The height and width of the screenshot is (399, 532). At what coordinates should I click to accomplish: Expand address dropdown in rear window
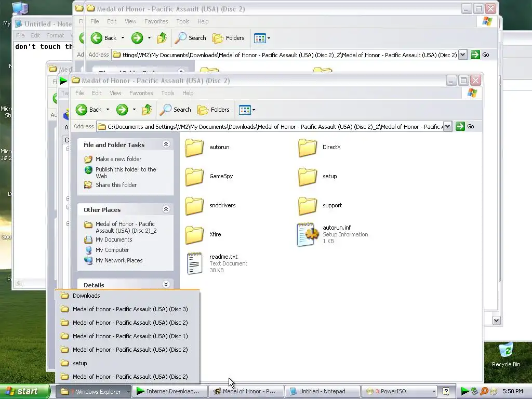(x=462, y=55)
